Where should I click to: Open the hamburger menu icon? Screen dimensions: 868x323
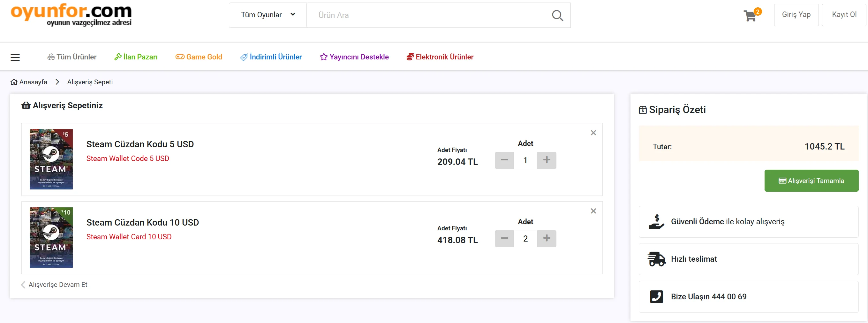click(15, 57)
